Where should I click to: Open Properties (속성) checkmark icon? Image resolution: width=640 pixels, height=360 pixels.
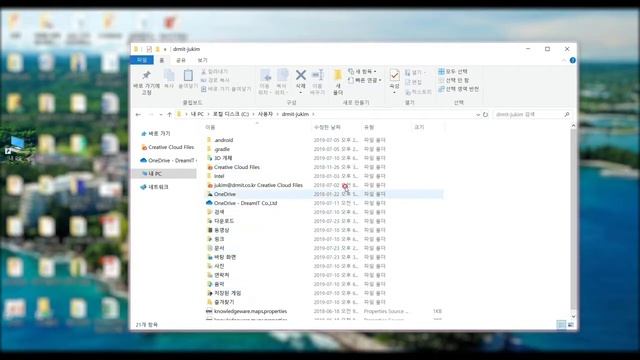[x=394, y=75]
